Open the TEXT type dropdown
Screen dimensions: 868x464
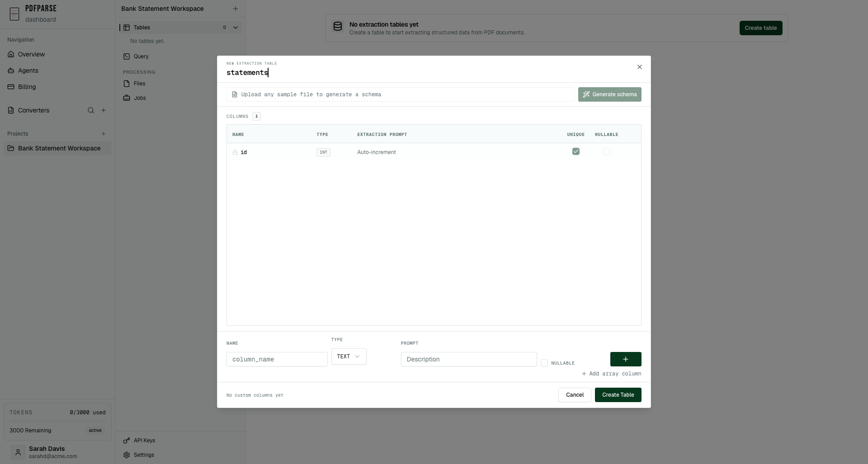pos(349,356)
